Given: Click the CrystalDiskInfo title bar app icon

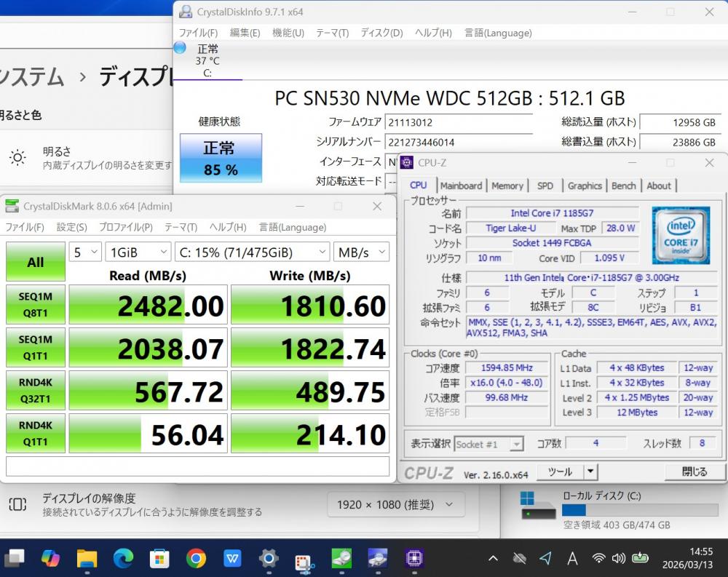Looking at the screenshot, I should (x=186, y=12).
